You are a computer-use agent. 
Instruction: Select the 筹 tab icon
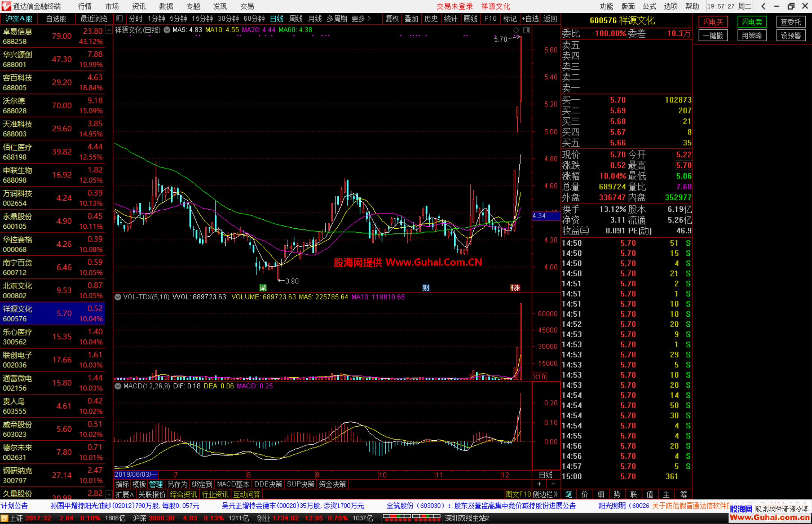coord(683,494)
